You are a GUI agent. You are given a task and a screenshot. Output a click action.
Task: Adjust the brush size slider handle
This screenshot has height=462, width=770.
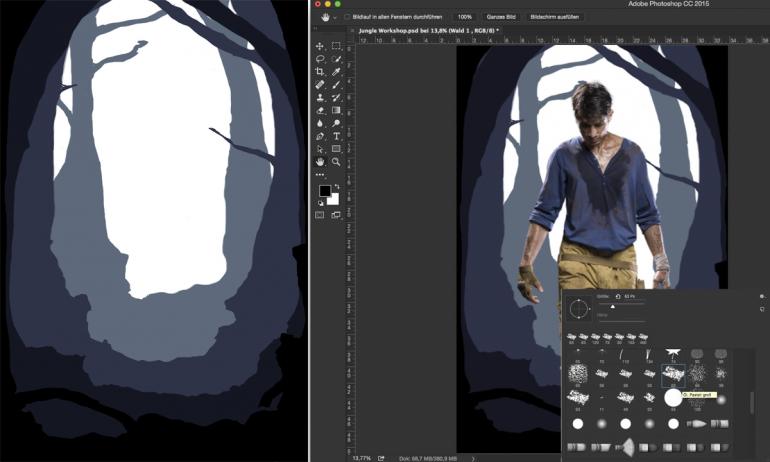click(612, 306)
